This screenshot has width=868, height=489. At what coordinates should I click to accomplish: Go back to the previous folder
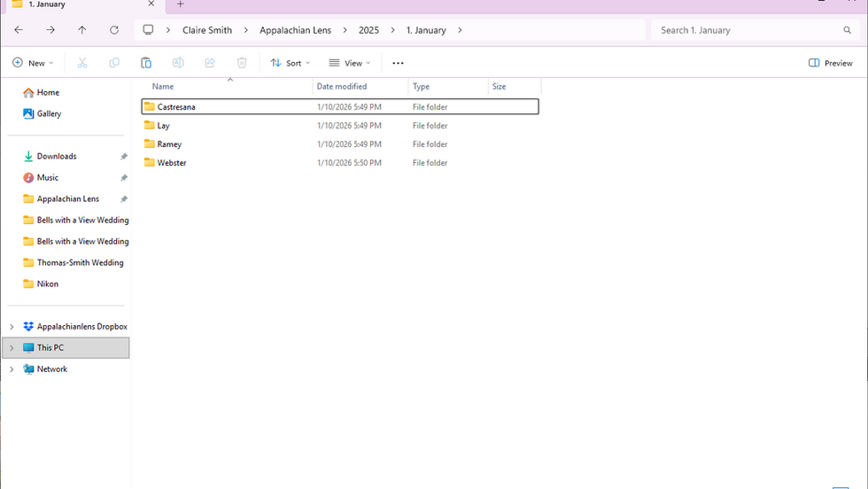19,30
